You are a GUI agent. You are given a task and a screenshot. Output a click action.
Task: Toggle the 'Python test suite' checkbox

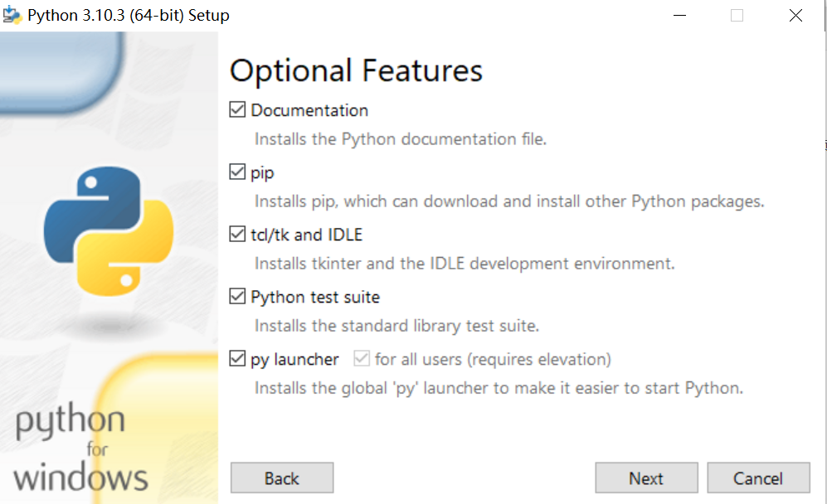click(x=238, y=296)
